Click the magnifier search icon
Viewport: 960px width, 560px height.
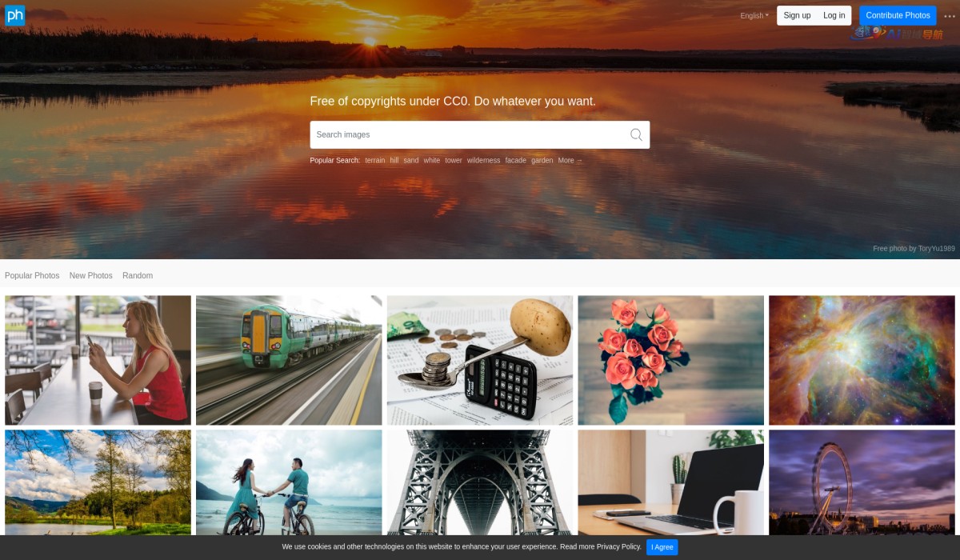click(636, 134)
